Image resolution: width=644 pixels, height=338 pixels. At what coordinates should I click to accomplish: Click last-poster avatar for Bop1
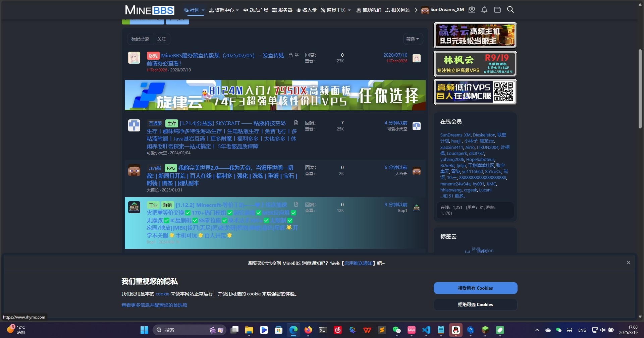pos(417,208)
